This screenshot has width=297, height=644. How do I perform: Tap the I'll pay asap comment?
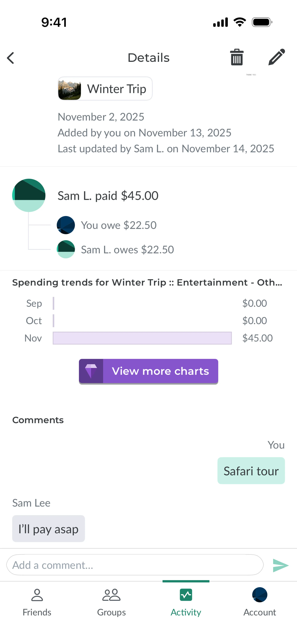click(49, 529)
